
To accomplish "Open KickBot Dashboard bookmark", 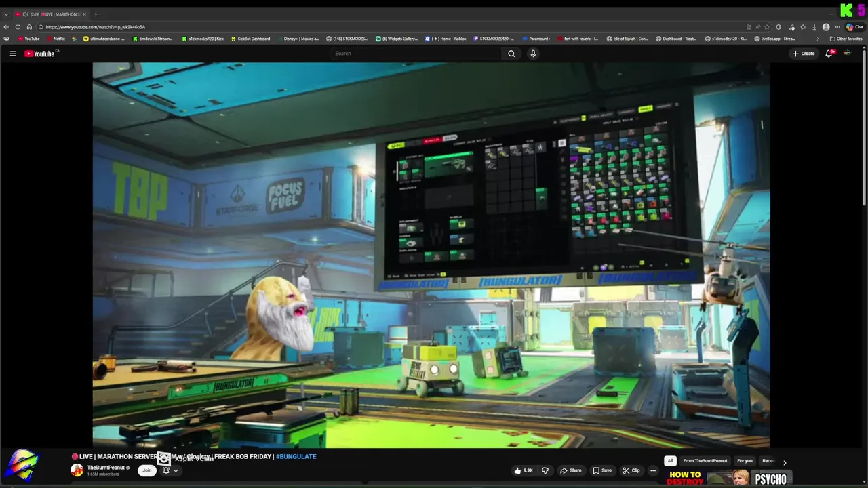I will click(251, 39).
